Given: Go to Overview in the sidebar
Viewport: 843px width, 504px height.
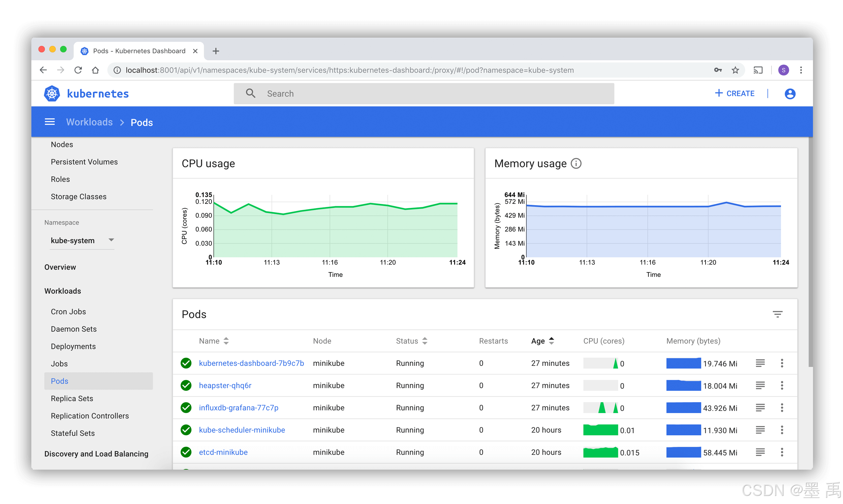Looking at the screenshot, I should tap(60, 267).
